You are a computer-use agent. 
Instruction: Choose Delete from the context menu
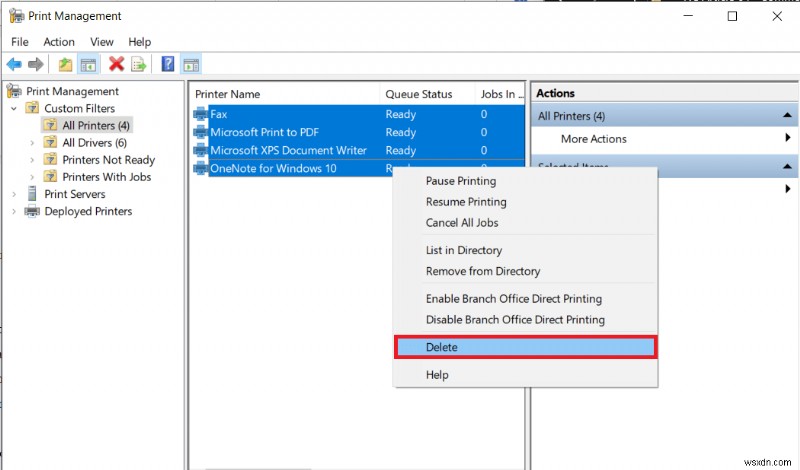(526, 347)
